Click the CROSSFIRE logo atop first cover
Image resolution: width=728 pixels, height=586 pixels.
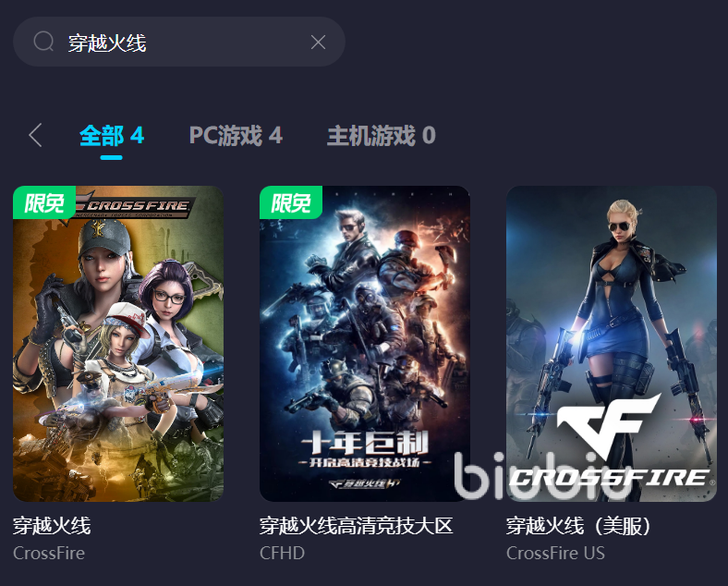pyautogui.click(x=132, y=206)
